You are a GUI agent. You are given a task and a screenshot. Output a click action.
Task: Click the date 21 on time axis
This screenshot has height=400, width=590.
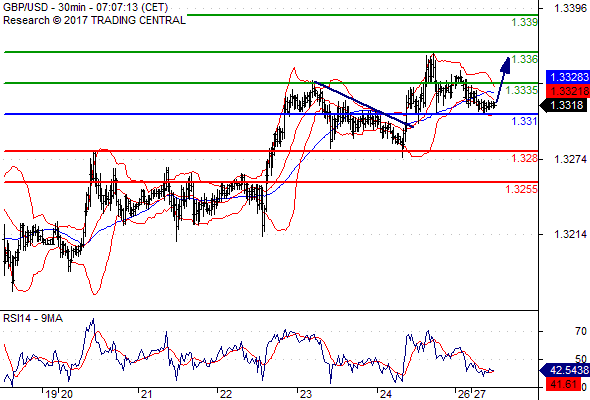(146, 394)
